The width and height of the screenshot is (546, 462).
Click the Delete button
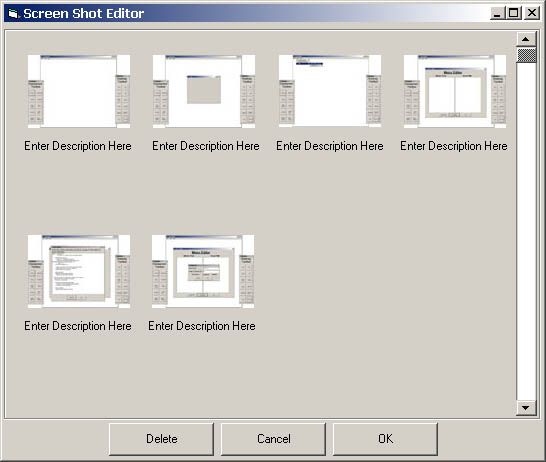[x=162, y=439]
